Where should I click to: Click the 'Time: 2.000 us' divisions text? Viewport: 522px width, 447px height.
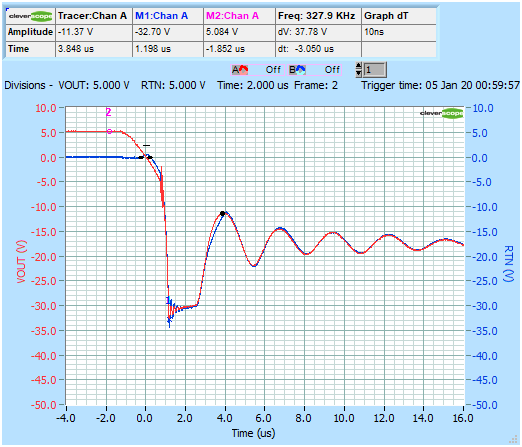click(x=253, y=85)
